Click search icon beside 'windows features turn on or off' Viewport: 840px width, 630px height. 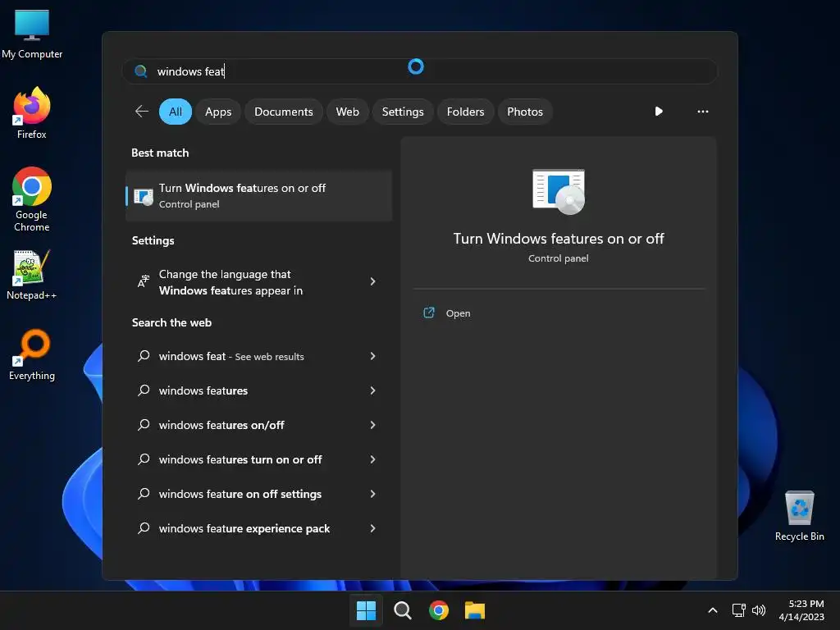pos(144,459)
